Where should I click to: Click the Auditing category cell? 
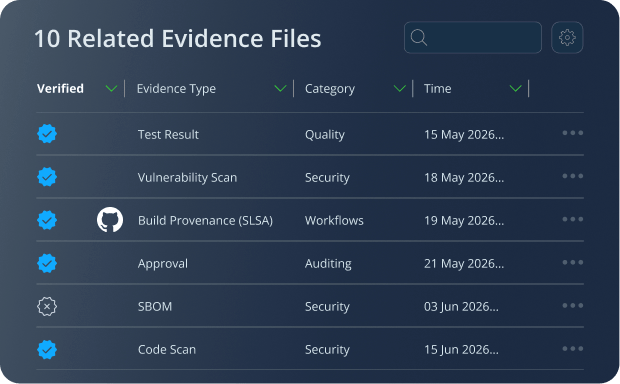pos(328,264)
